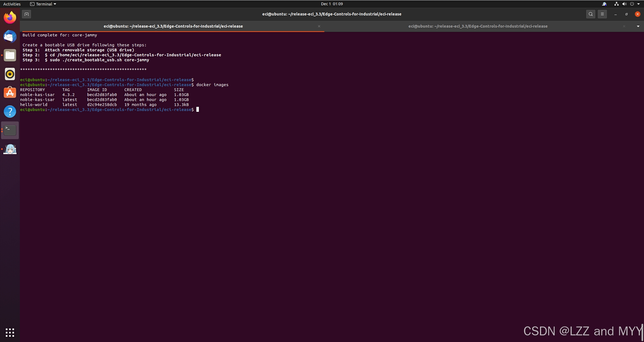
Task: Open the Help question mark icon
Action: pos(10,112)
